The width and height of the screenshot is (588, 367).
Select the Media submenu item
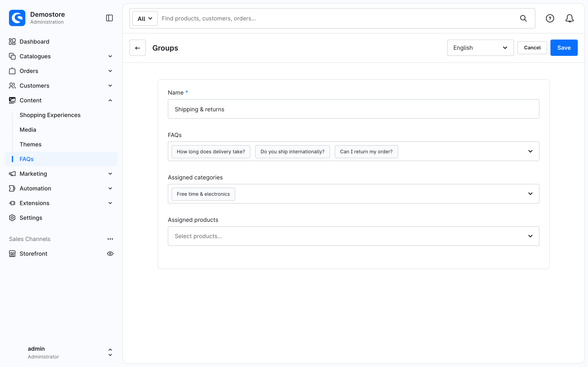pyautogui.click(x=28, y=130)
